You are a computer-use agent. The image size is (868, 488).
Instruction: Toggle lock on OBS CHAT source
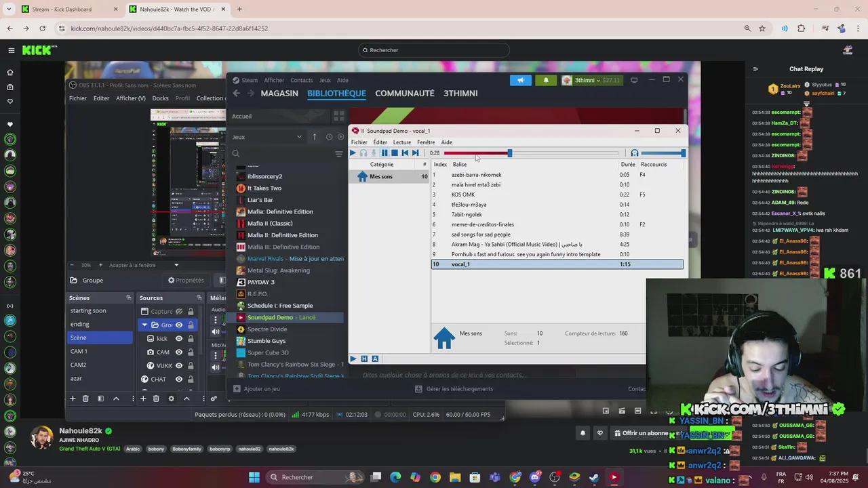coord(191,380)
